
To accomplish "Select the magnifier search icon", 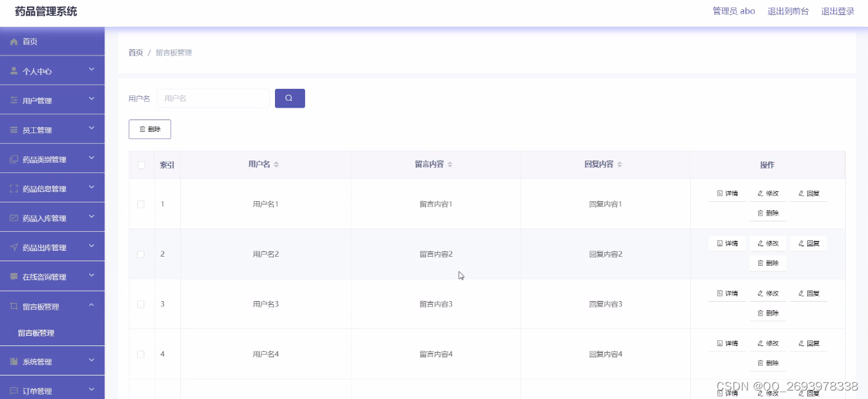I will (x=289, y=97).
